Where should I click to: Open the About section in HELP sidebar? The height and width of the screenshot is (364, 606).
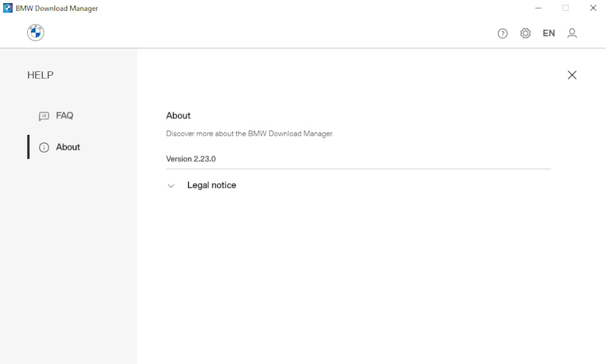(68, 147)
